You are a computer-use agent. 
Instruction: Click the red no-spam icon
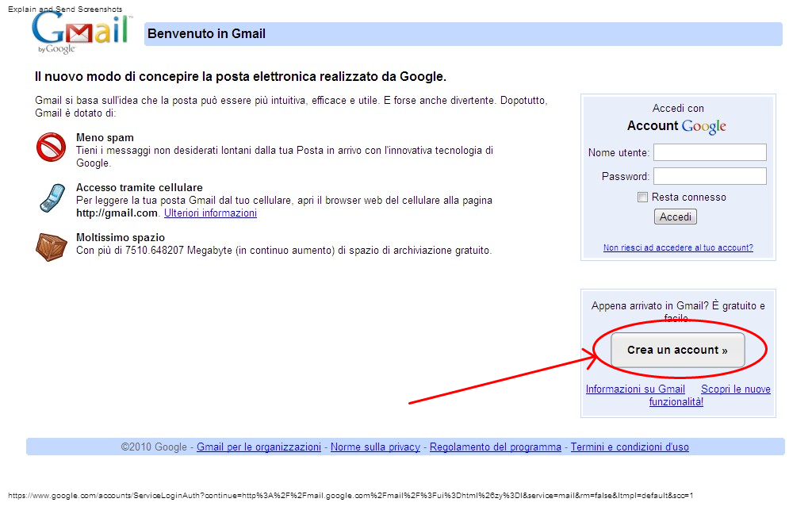point(51,147)
